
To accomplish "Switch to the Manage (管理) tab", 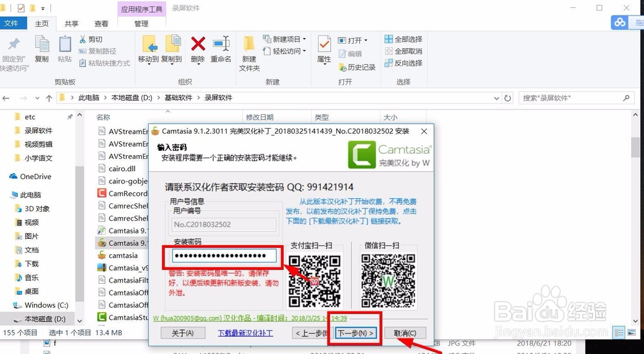I will 141,24.
